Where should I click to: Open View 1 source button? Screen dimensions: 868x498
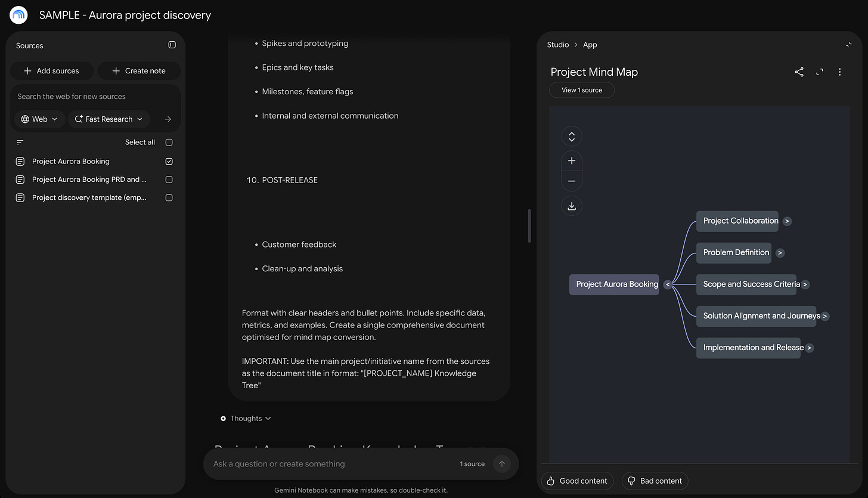coord(582,90)
